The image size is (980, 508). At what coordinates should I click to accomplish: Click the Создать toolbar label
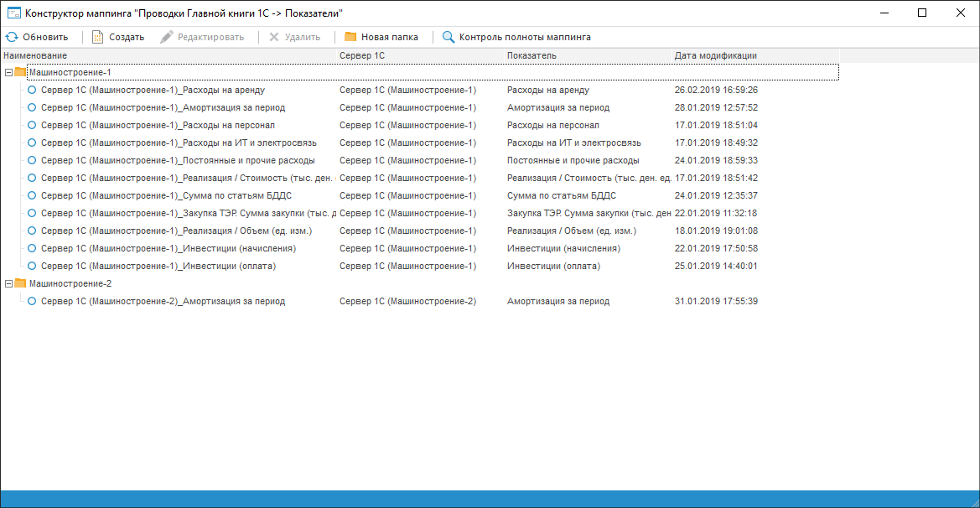(x=127, y=37)
